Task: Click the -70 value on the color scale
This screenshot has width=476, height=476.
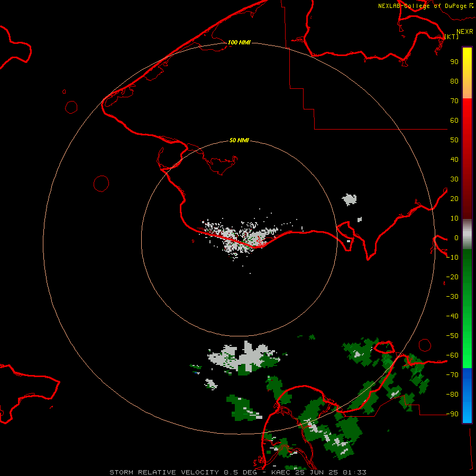Action: click(452, 374)
